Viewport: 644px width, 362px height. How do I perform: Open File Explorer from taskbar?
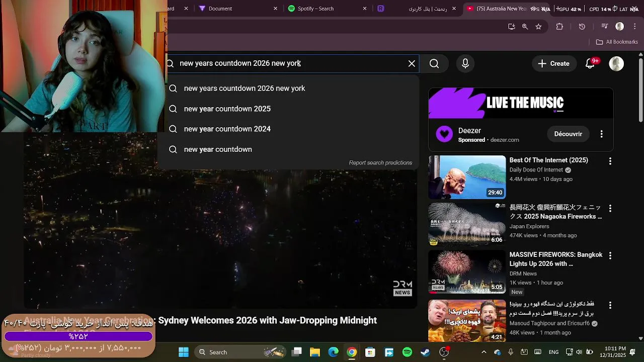[315, 352]
